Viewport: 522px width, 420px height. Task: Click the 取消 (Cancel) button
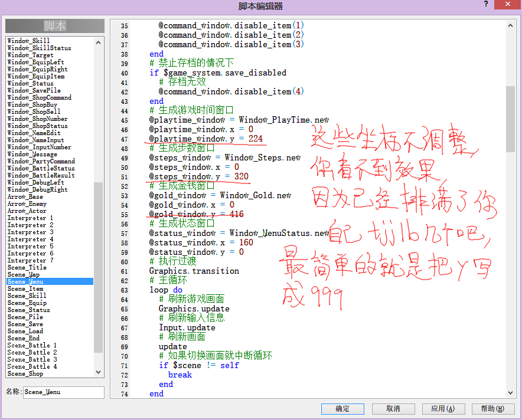[393, 409]
